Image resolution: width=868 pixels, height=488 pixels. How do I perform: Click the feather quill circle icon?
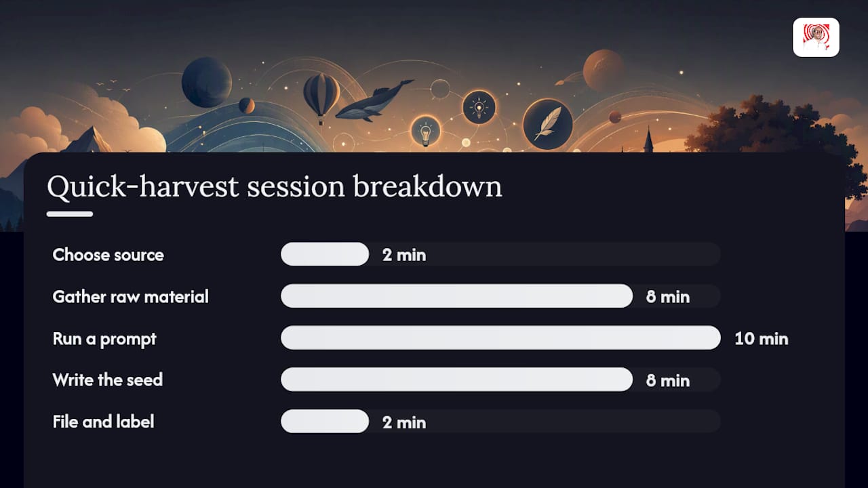[547, 124]
